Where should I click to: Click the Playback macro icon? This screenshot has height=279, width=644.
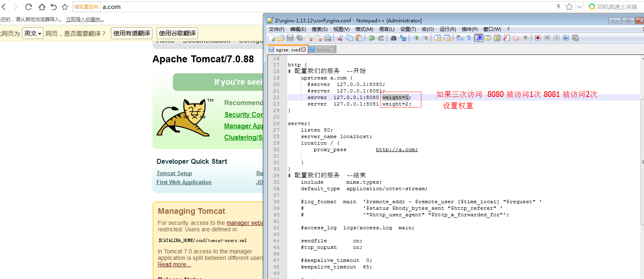coord(556,38)
